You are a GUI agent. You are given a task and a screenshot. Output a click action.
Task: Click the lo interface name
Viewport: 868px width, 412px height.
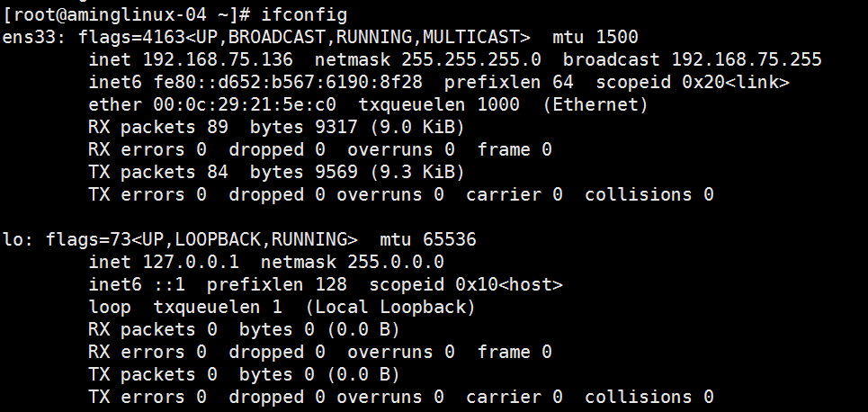click(x=13, y=240)
